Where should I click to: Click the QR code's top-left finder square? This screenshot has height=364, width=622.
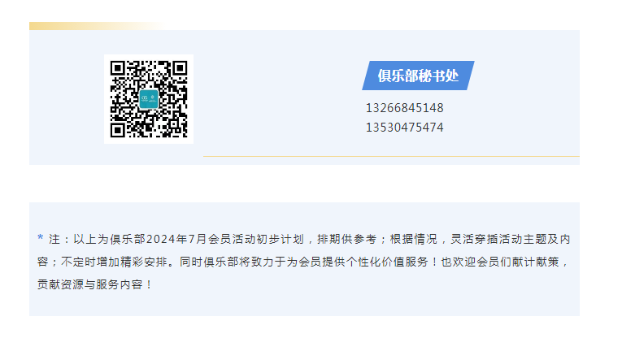click(118, 68)
